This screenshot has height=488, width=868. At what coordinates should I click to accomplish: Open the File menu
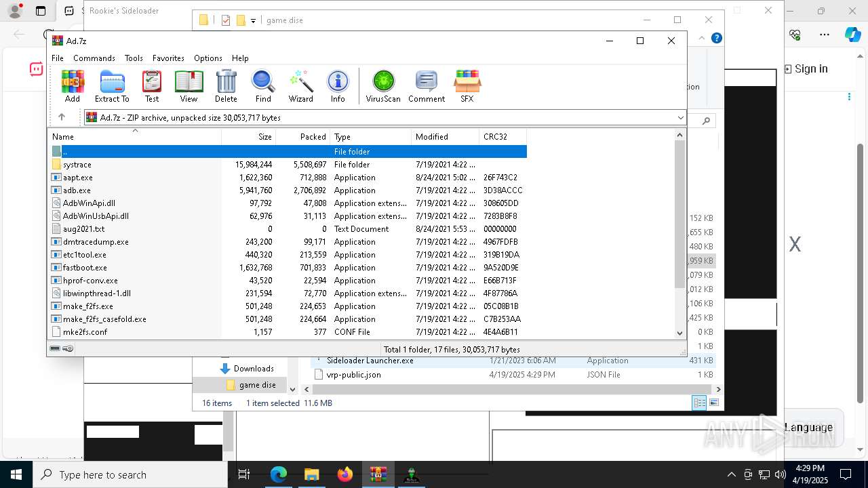(x=58, y=58)
